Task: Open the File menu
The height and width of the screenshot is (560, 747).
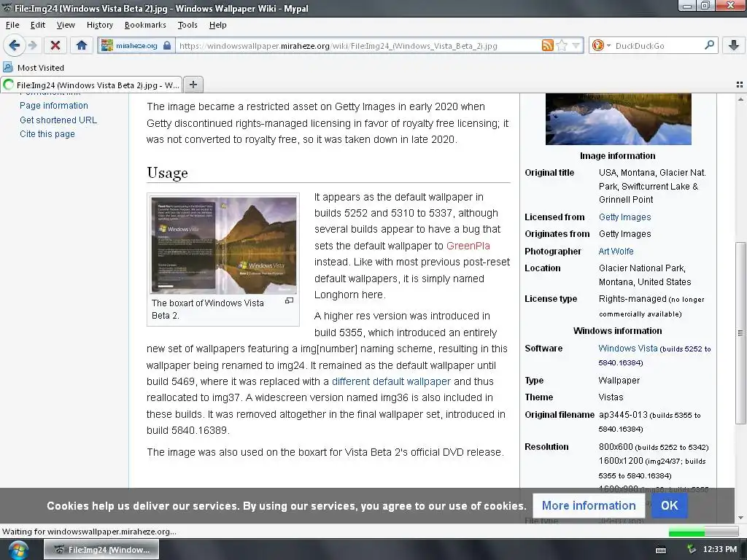Action: [x=12, y=25]
